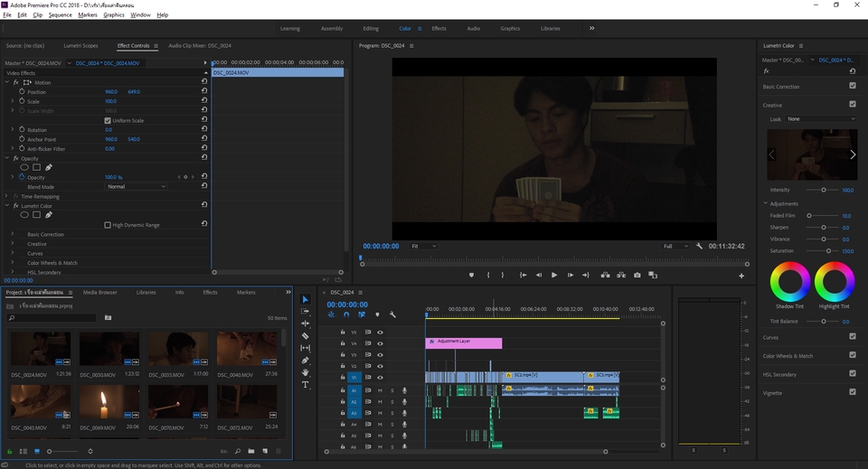Open Fit zoom level dropdown
This screenshot has height=469, width=868.
423,246
